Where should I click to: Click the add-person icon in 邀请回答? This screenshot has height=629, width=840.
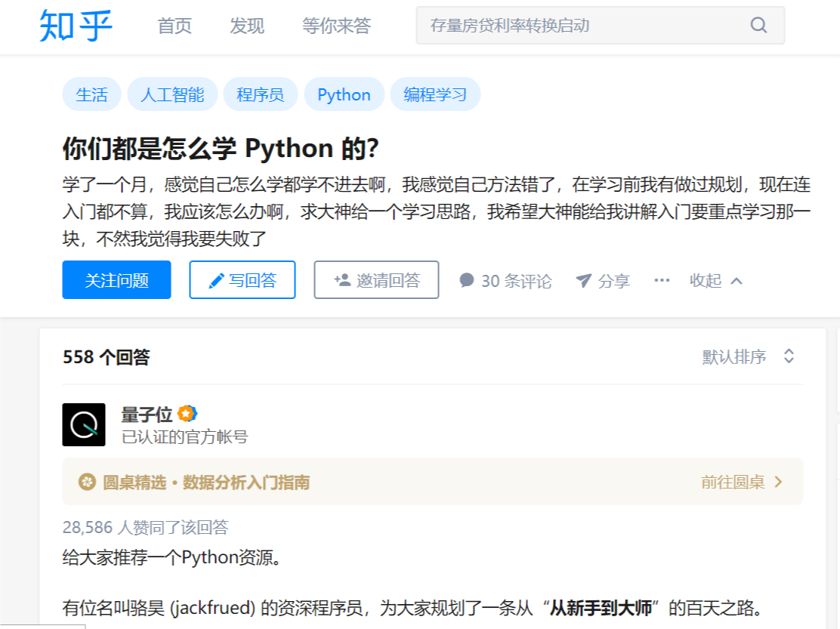pos(342,280)
